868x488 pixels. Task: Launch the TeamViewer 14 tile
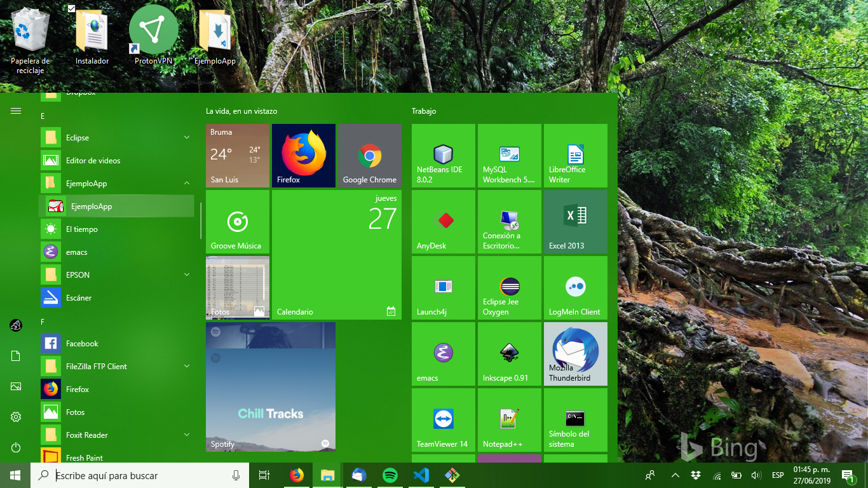(444, 420)
